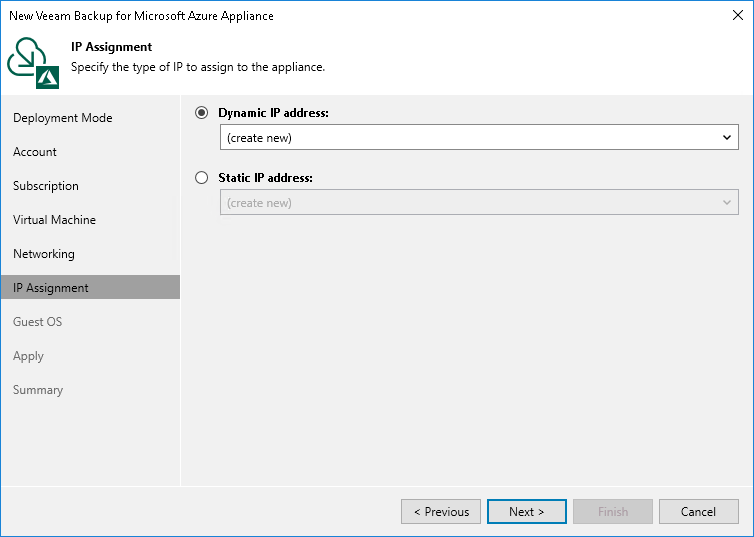This screenshot has width=754, height=537.
Task: Open the Apply step in sidebar
Action: point(28,356)
